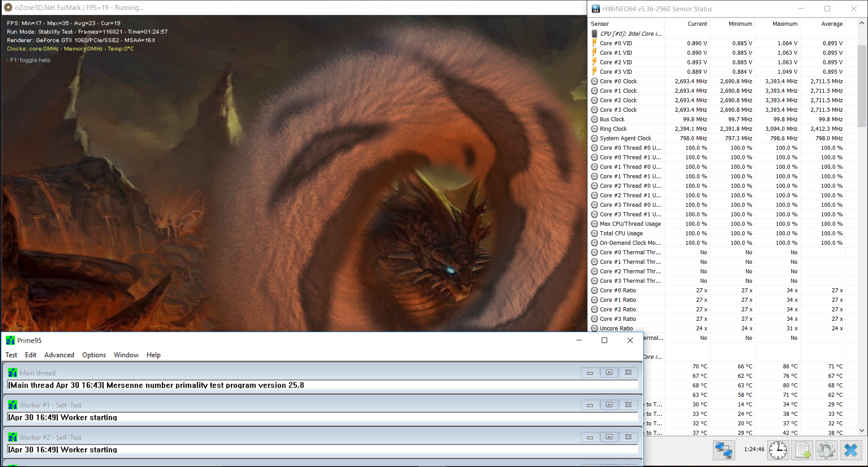Viewport: 868px width, 467px height.
Task: Click 'F1: toggle help' text in FurMark
Action: tap(28, 60)
